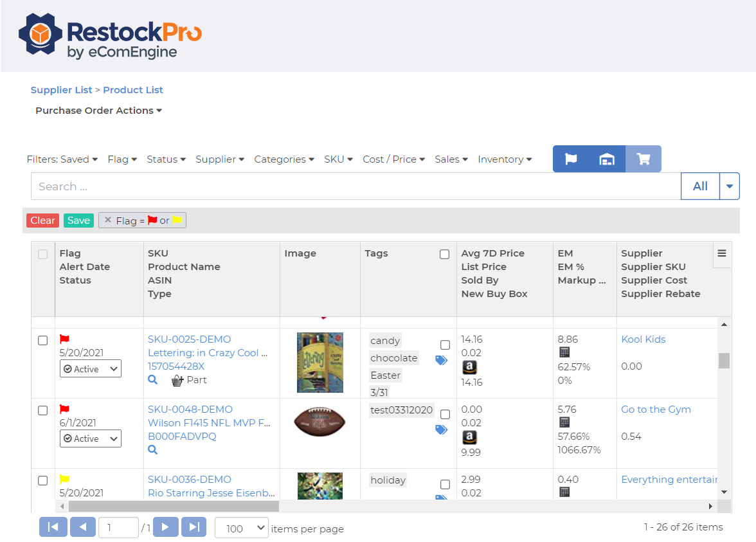The height and width of the screenshot is (542, 756).
Task: Click into the Search input field
Action: pos(354,186)
